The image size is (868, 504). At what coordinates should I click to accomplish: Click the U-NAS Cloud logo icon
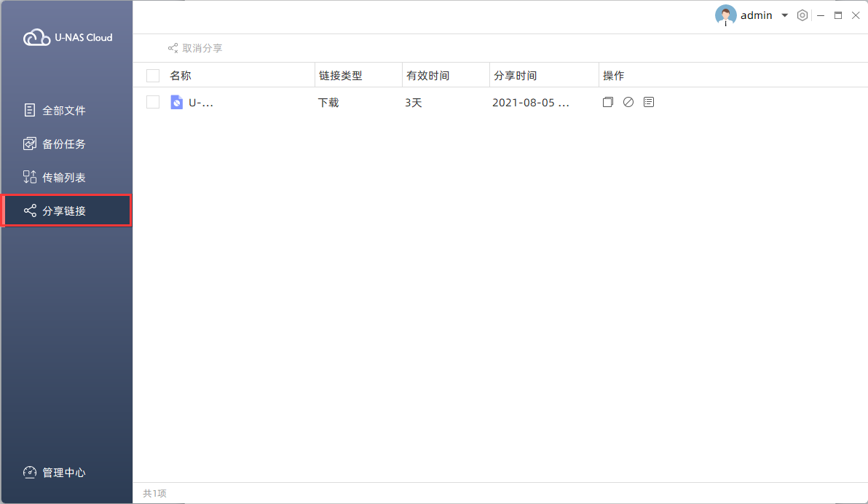pos(36,37)
